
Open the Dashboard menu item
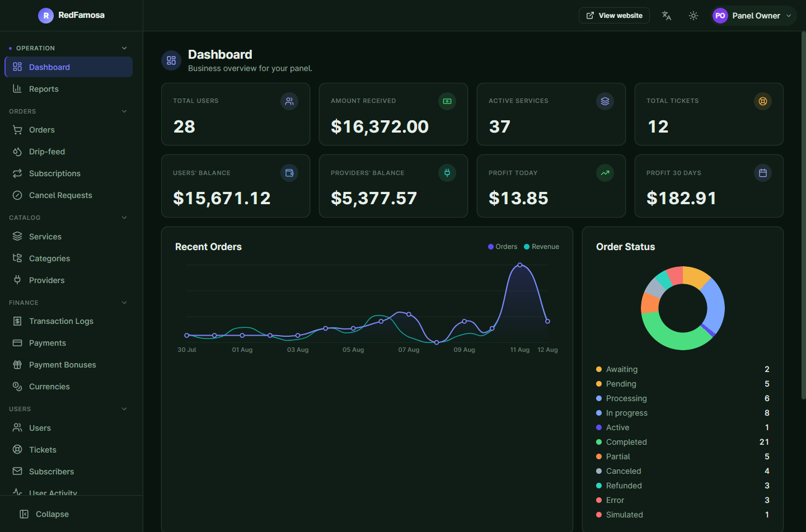68,67
